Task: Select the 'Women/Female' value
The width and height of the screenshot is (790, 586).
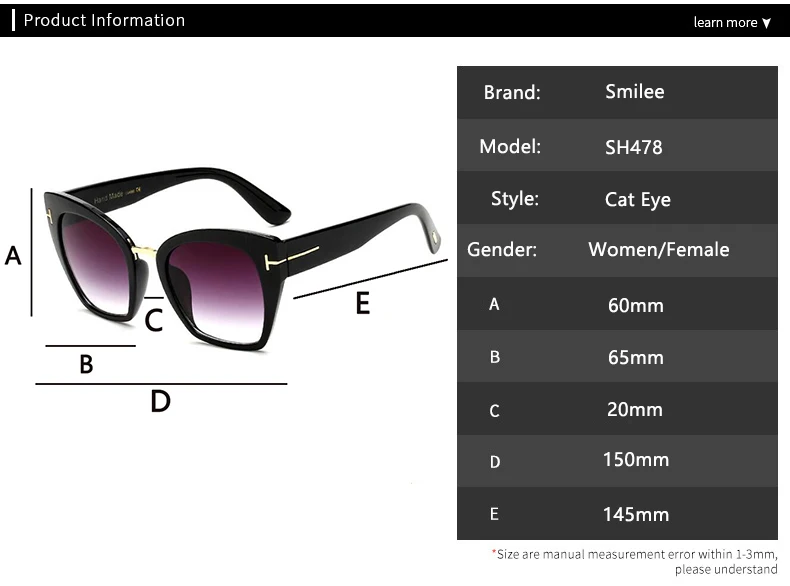Action: pos(659,249)
